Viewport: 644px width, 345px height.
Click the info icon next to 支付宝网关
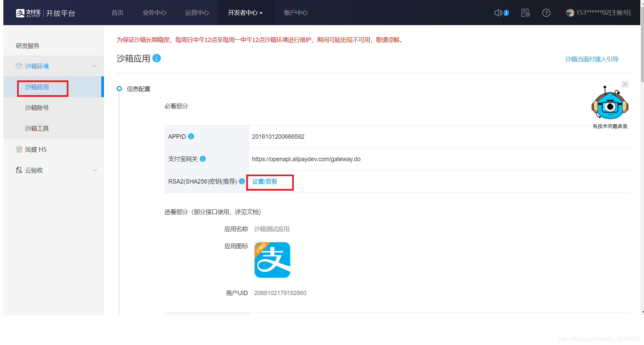203,159
